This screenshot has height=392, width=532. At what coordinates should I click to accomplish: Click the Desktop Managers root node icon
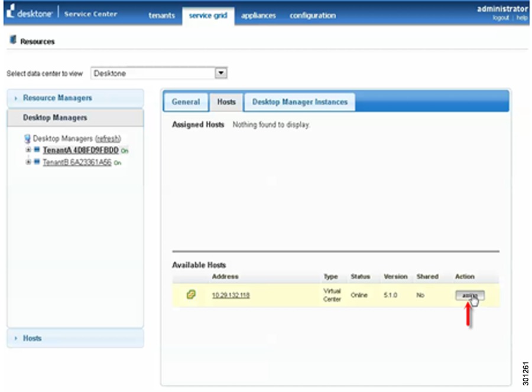(x=27, y=139)
